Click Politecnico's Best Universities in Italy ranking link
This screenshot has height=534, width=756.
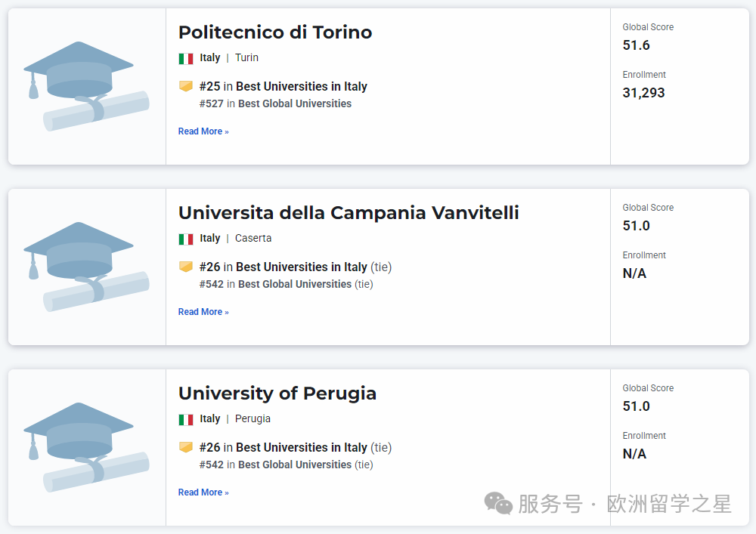point(301,86)
